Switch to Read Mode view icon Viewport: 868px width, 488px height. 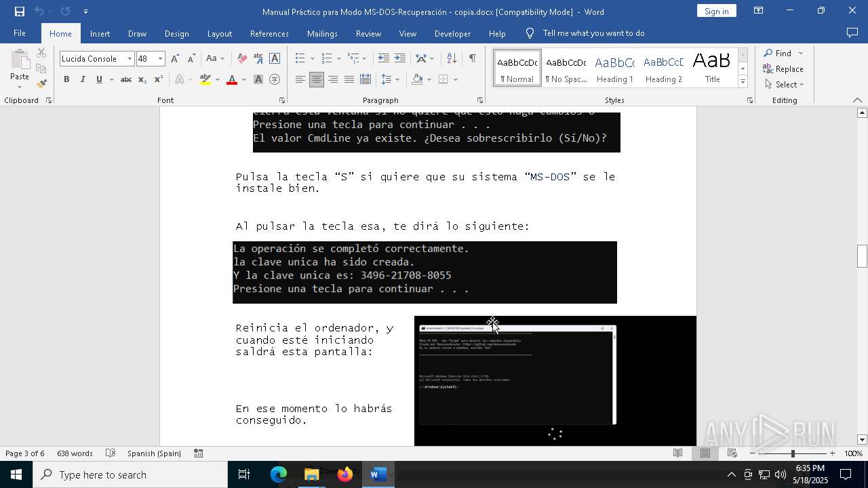tap(677, 453)
